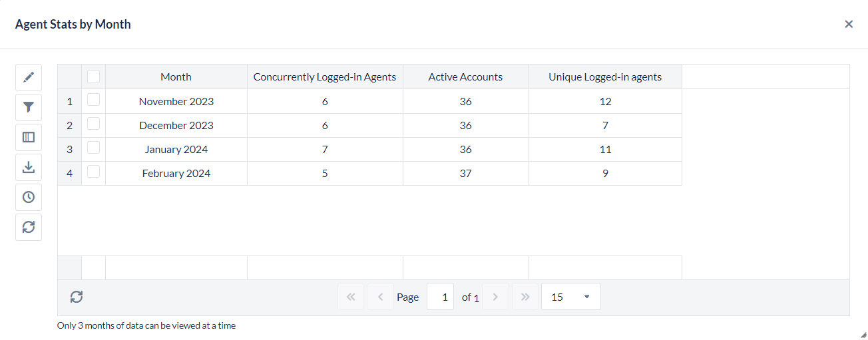Click the download export icon
This screenshot has height=340, width=868.
[x=29, y=167]
